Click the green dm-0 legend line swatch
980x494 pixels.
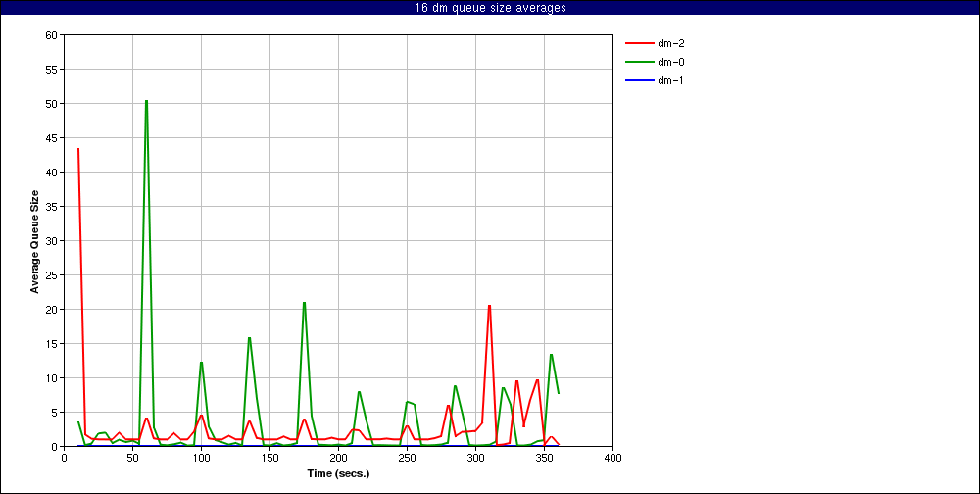639,62
